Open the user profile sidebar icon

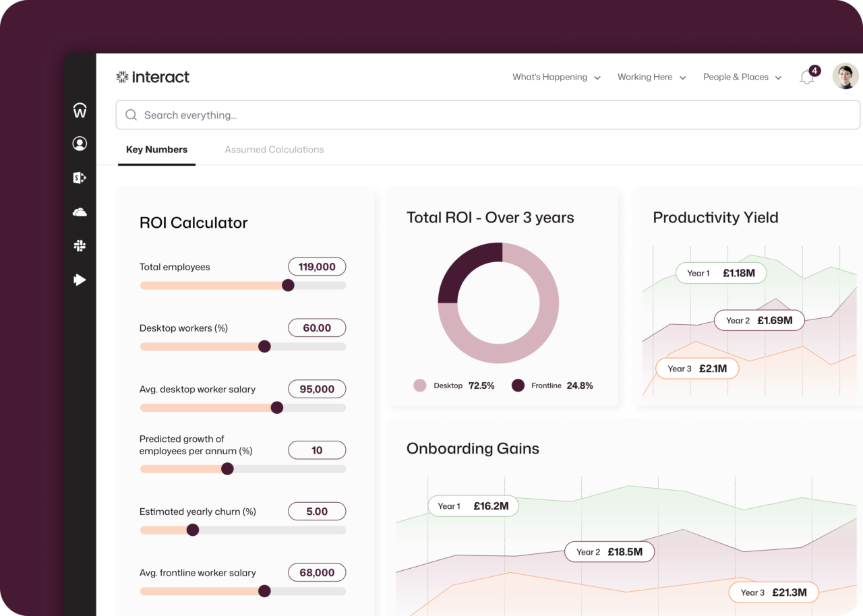(80, 144)
